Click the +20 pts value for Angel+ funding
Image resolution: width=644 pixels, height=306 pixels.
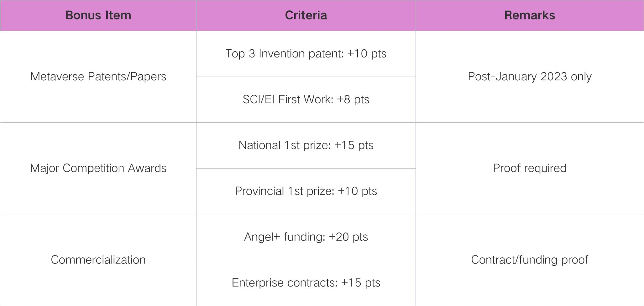coord(348,237)
